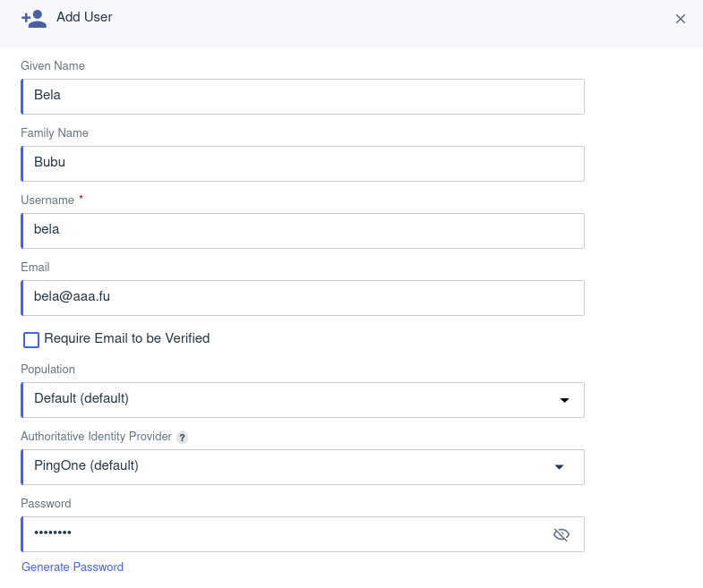This screenshot has height=588, width=703.
Task: Click the Require Email to be Verified label
Action: (126, 338)
